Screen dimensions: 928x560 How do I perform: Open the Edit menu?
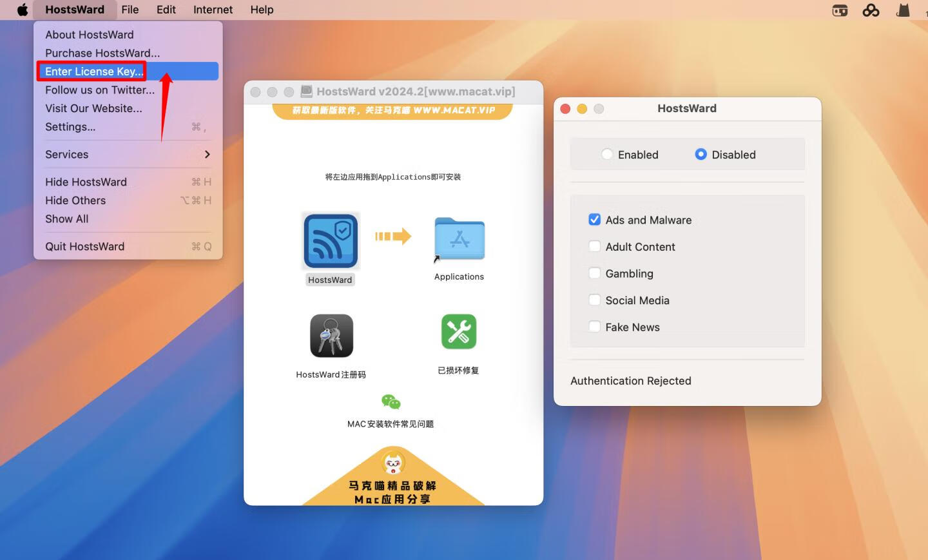click(166, 10)
